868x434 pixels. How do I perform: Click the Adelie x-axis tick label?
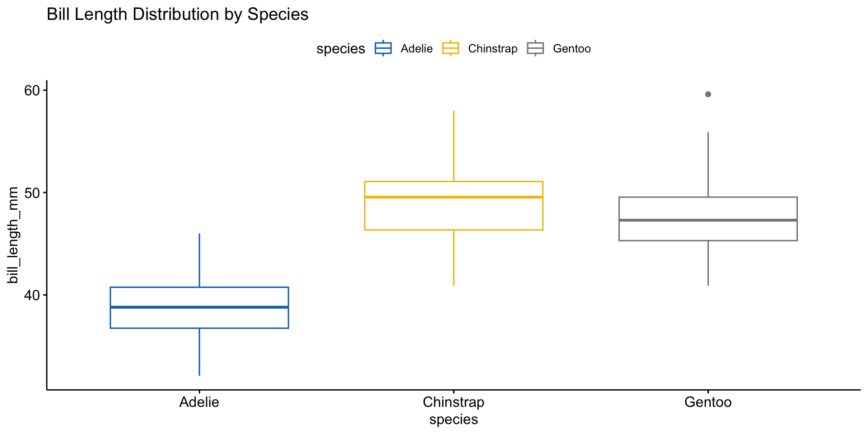(199, 402)
